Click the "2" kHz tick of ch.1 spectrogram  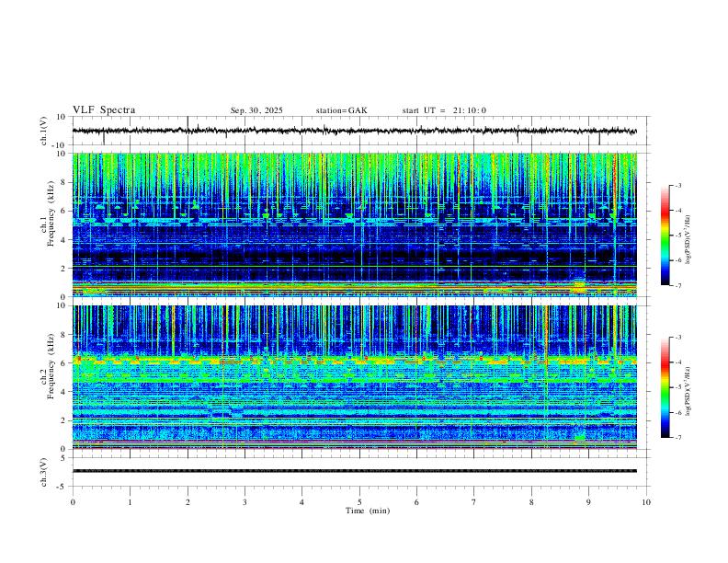(x=63, y=269)
